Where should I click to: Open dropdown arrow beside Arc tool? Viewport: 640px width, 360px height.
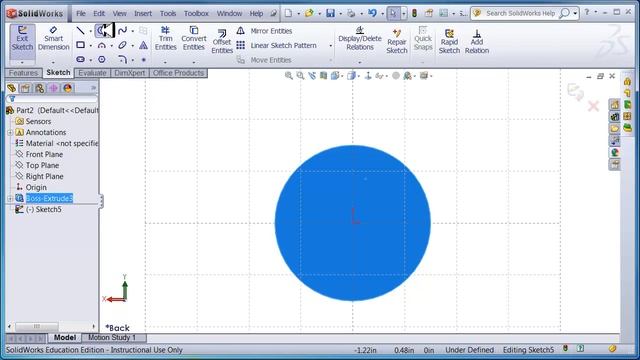pos(111,46)
